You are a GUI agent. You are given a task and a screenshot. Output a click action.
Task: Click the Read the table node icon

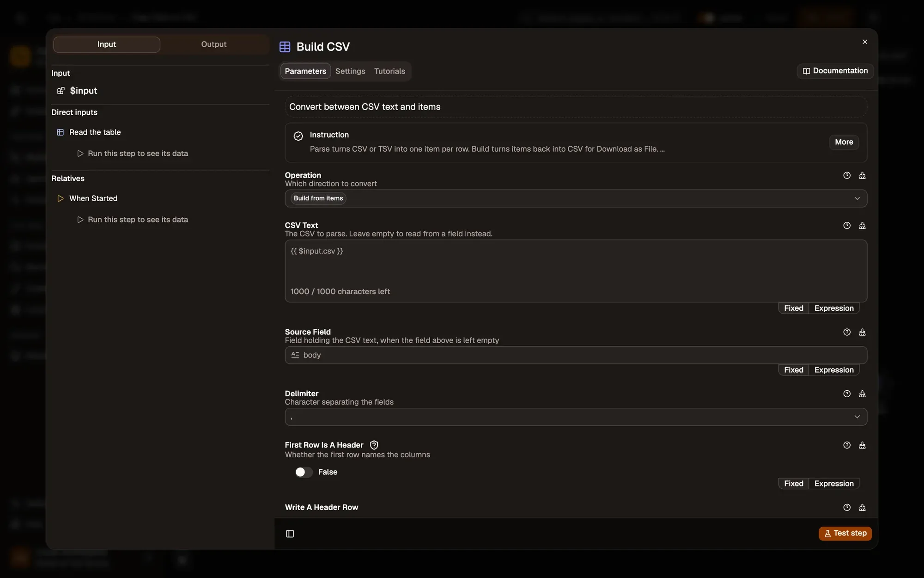pos(60,132)
